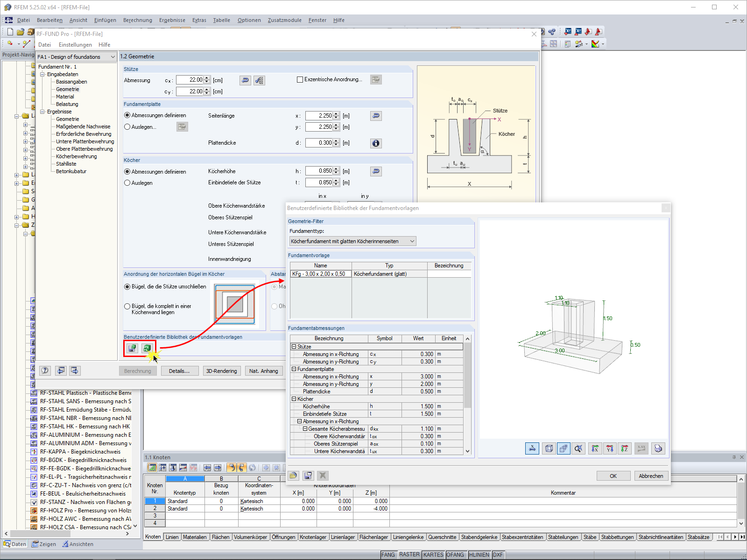Toggle FANG snap in status bar

[x=388, y=555]
